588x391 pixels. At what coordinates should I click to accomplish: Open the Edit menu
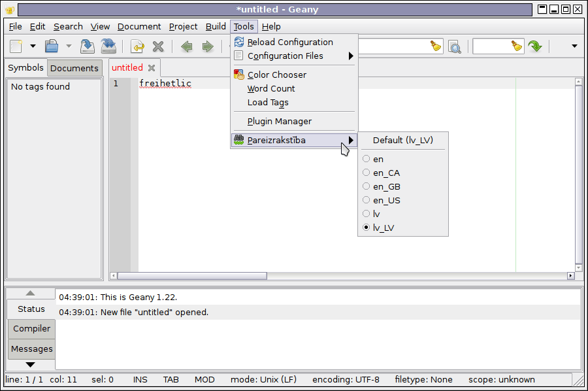(37, 27)
